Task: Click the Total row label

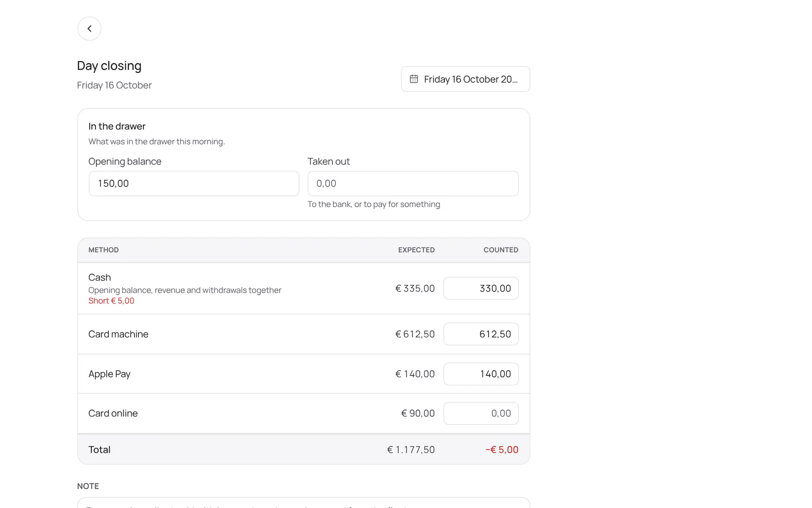Action: tap(99, 450)
